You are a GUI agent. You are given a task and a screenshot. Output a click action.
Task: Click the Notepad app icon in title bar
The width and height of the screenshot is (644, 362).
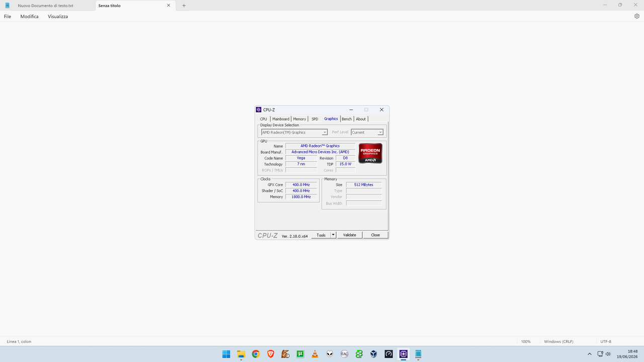7,6
